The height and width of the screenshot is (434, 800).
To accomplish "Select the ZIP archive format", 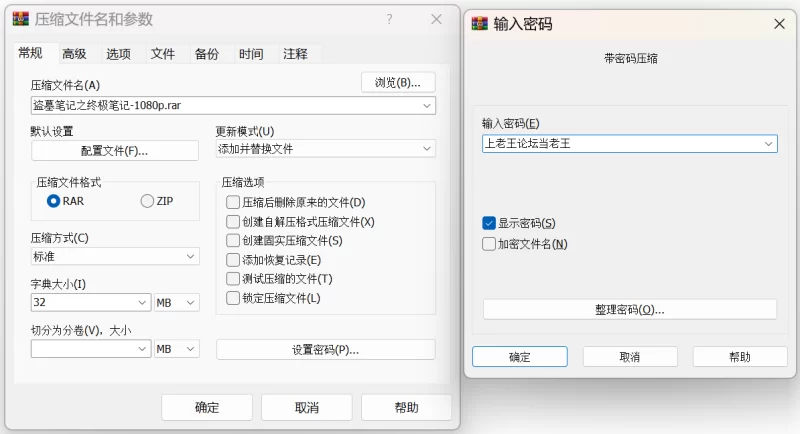I will (148, 201).
